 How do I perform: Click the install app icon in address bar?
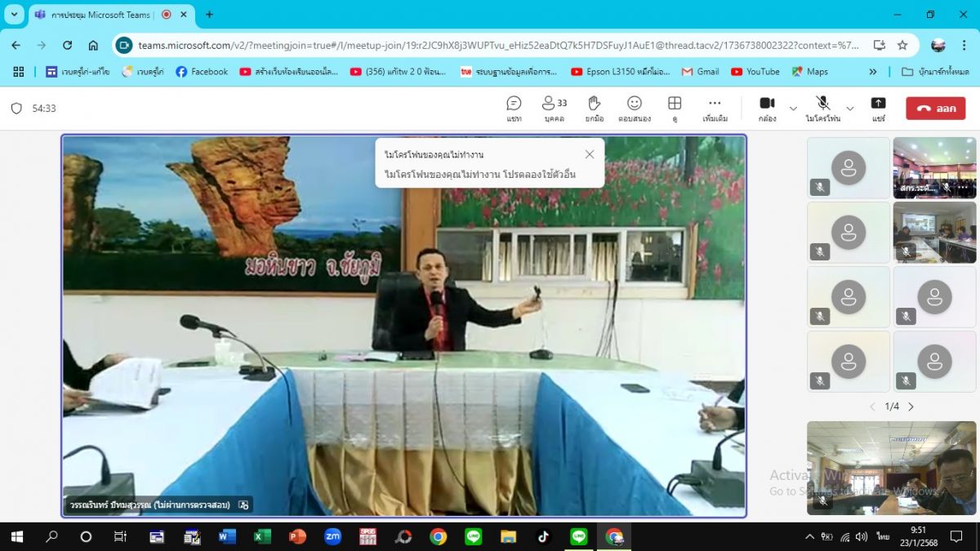tap(879, 46)
